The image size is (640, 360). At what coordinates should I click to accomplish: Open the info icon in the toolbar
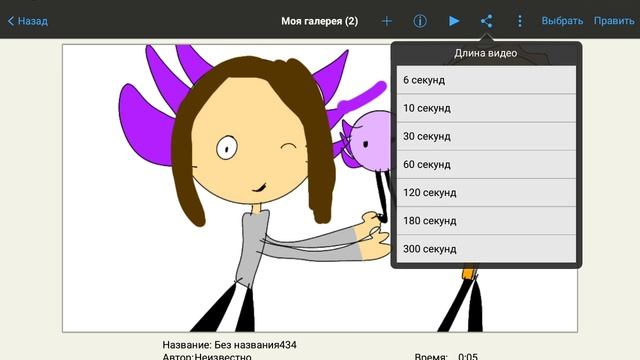420,21
